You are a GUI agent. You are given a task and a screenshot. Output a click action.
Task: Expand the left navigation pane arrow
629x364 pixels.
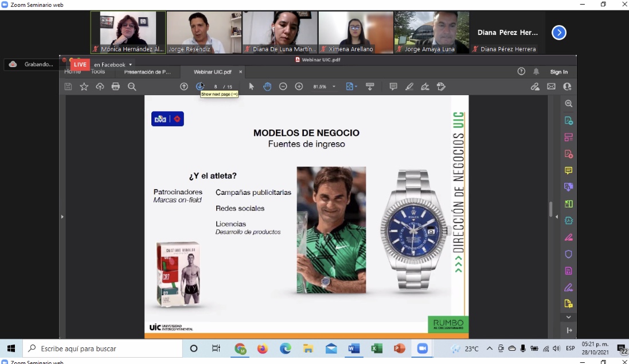pos(62,217)
